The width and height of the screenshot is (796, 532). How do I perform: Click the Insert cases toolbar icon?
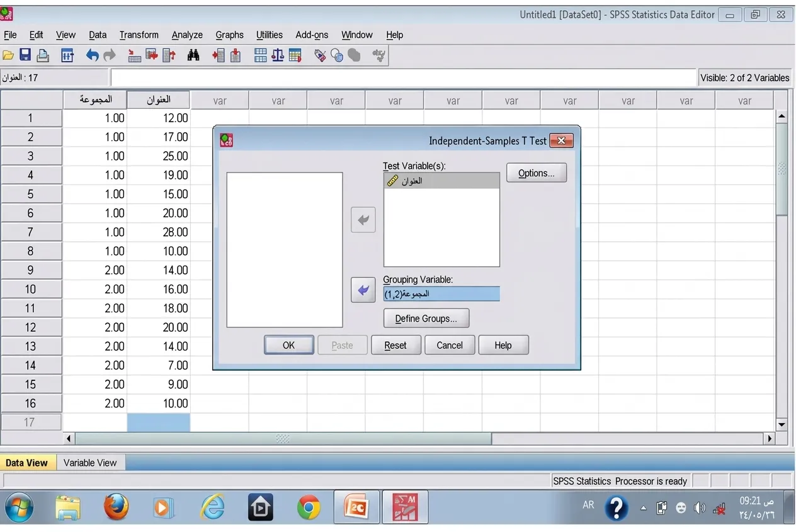(x=219, y=55)
